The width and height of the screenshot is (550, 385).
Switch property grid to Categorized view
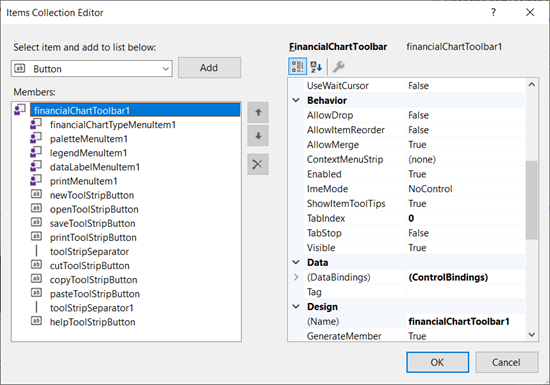click(297, 66)
